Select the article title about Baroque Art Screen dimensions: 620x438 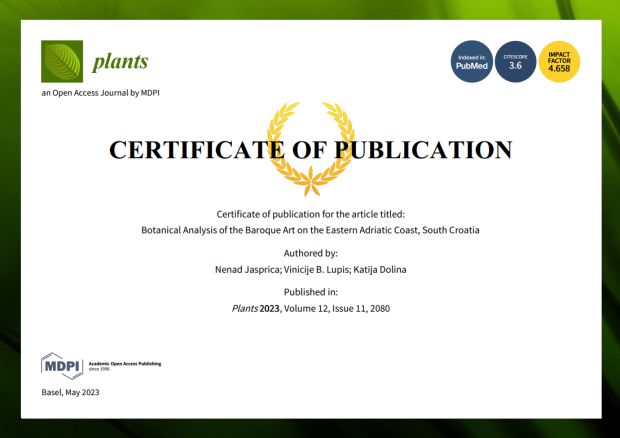pyautogui.click(x=310, y=230)
